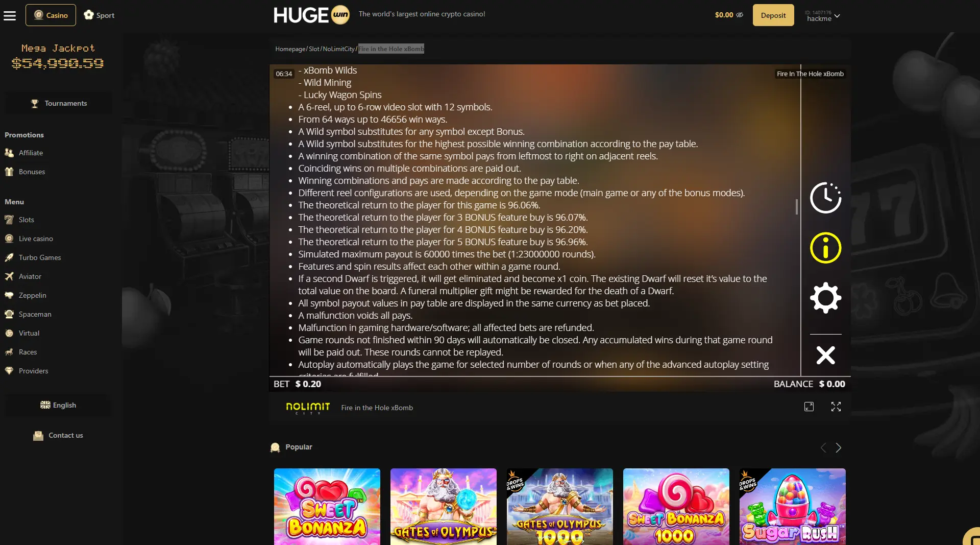980x545 pixels.
Task: Close the game info panel with X
Action: click(x=825, y=355)
